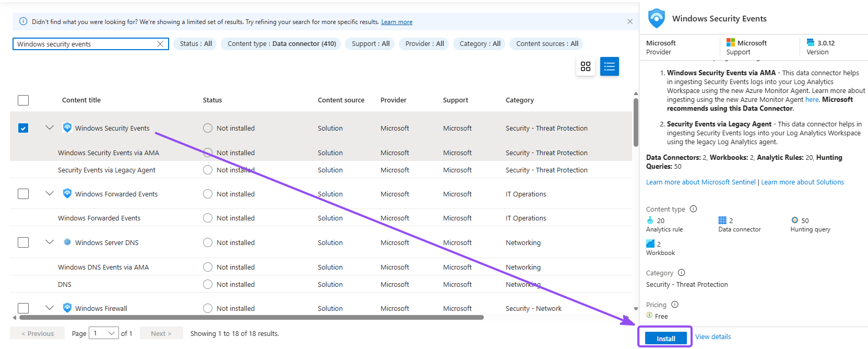Check the Windows Server DNS checkbox
868x349 pixels.
[23, 242]
